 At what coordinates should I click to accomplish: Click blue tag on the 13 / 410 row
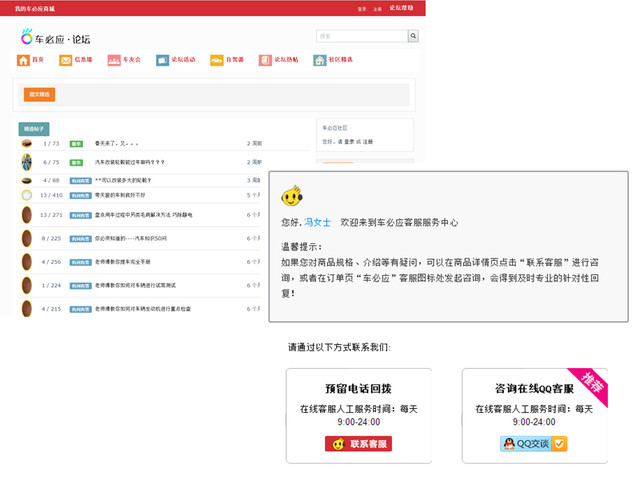[80, 195]
